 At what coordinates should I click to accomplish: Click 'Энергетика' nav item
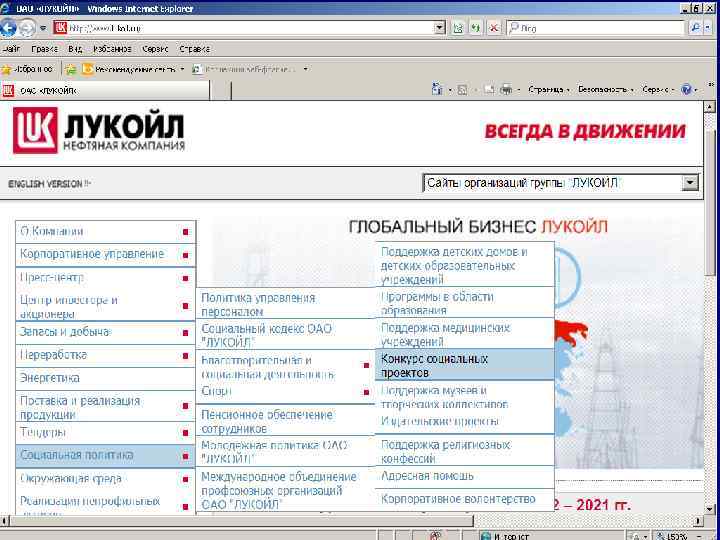(106, 378)
